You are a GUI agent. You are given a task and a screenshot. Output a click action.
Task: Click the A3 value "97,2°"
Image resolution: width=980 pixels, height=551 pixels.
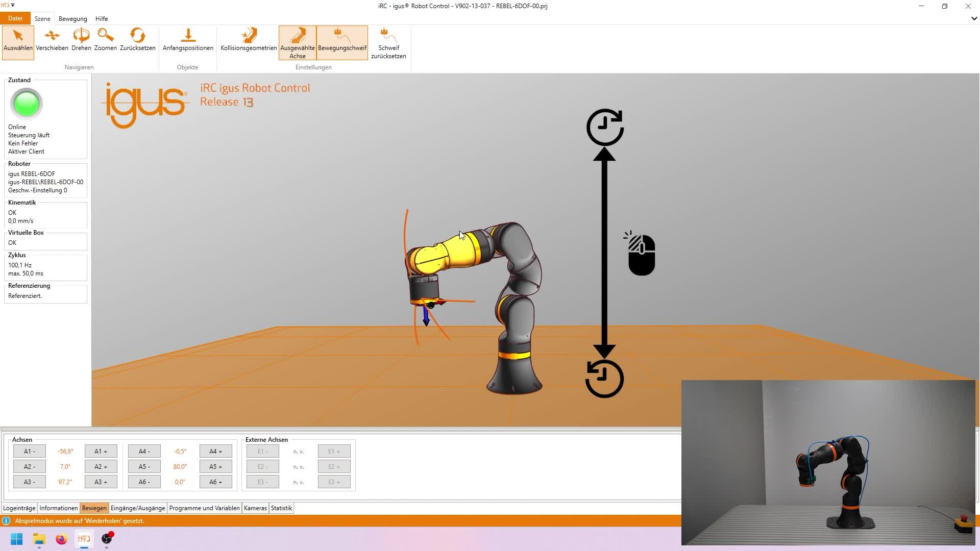(65, 482)
